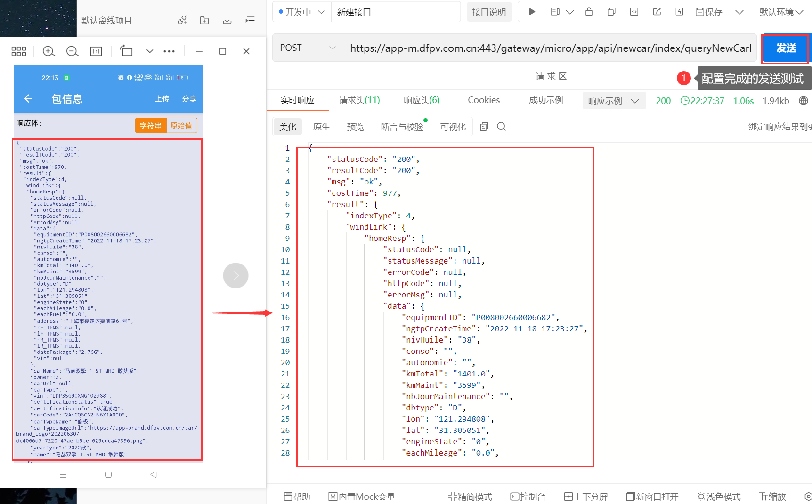812x504 pixels.
Task: Click the share/export icon in the toolbar
Action: 657,12
